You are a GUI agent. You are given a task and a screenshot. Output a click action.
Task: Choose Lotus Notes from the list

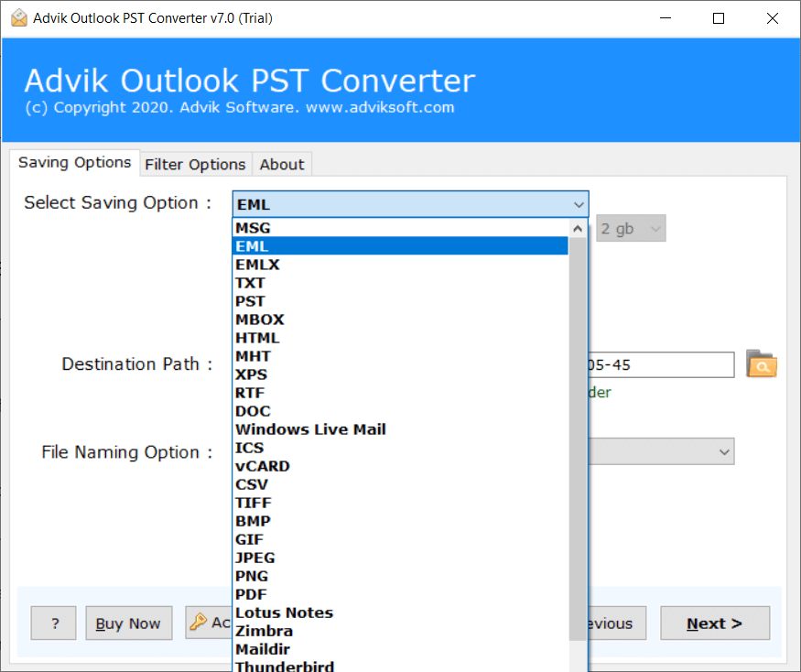401,613
